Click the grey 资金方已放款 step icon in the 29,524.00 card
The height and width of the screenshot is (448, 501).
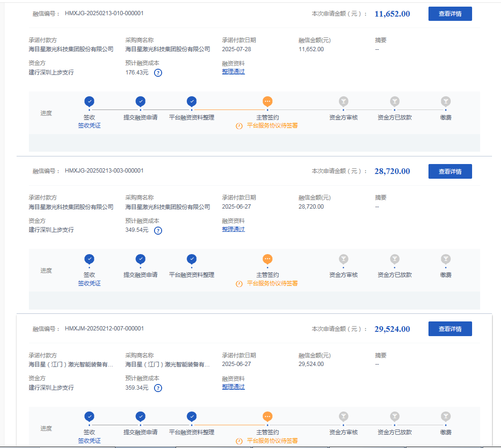tap(395, 416)
